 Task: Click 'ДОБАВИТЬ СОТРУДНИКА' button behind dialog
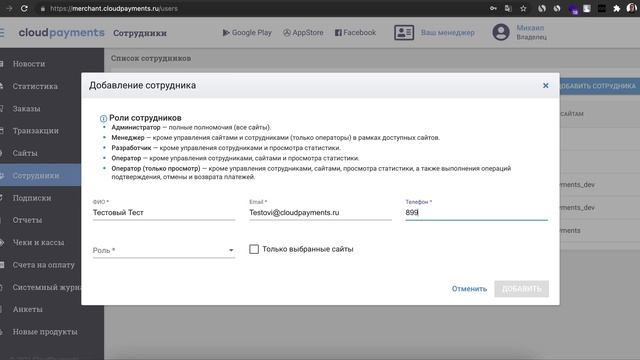tap(599, 86)
